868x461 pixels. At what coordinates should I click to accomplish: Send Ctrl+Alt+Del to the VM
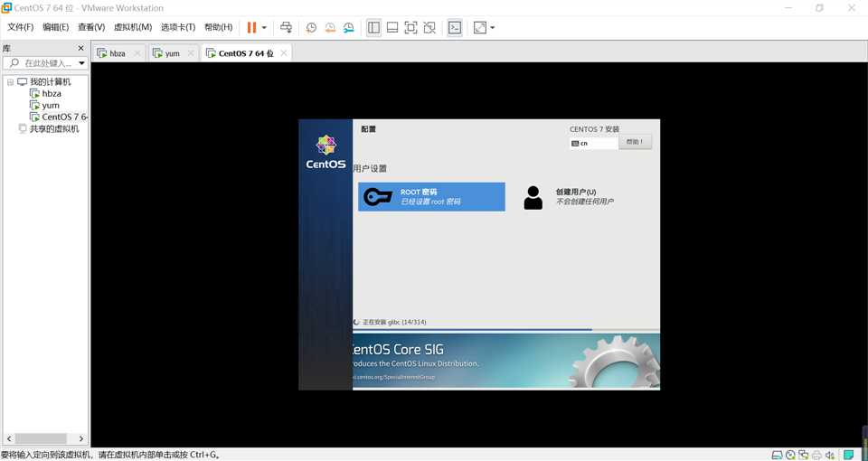[287, 27]
